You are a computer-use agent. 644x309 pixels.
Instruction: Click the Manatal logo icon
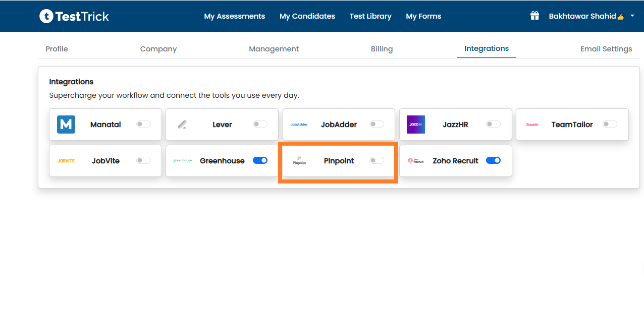(66, 125)
